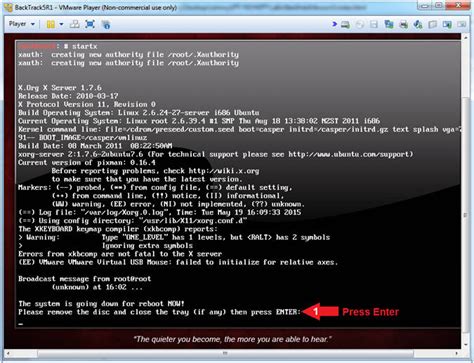474x363 pixels.
Task: Click the yellow suspend/power toolbar icon
Action: 51,24
